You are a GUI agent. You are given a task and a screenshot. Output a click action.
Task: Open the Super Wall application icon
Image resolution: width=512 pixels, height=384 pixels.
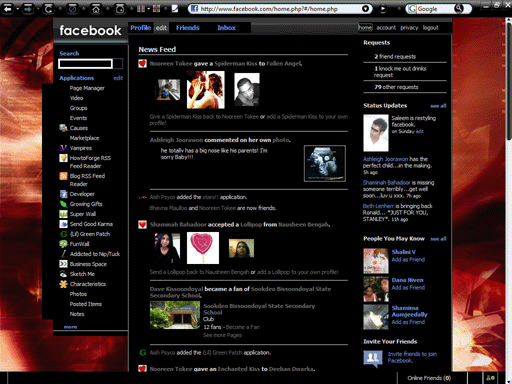click(63, 214)
